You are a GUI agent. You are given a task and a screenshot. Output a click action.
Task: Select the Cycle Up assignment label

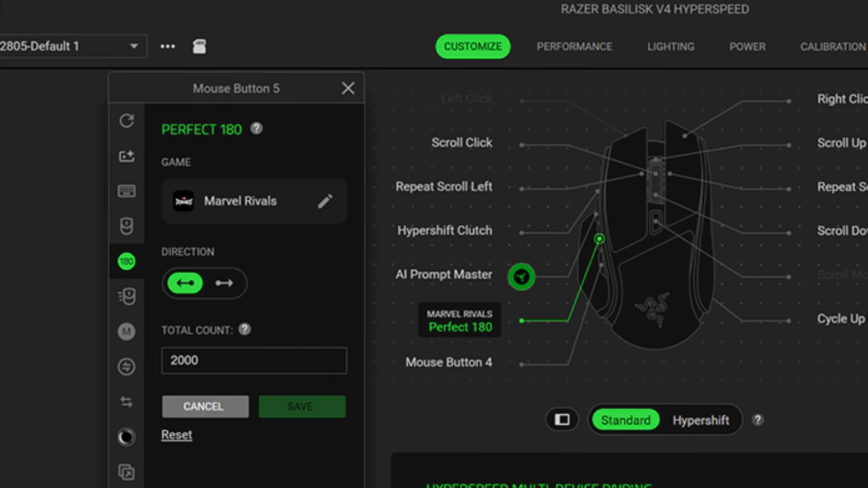[x=841, y=319]
